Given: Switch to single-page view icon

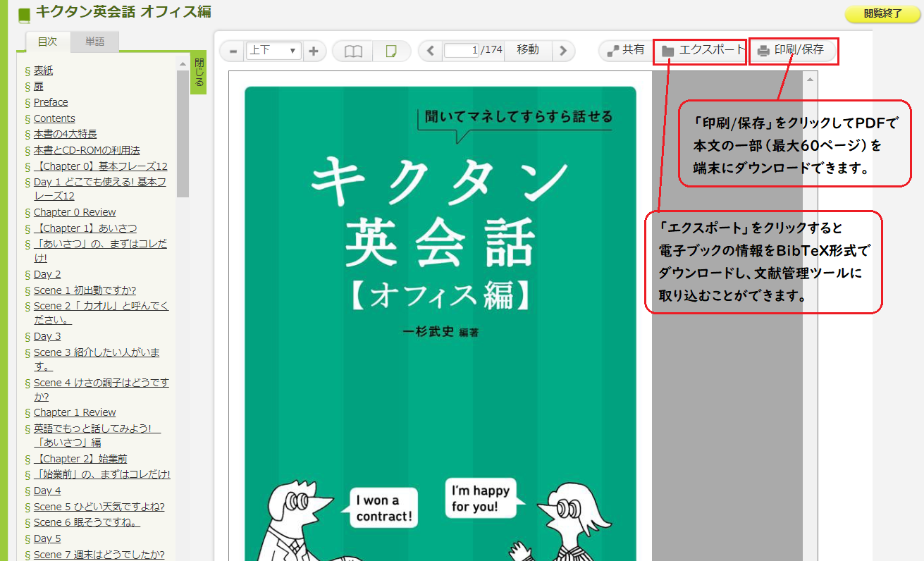Looking at the screenshot, I should click(391, 51).
